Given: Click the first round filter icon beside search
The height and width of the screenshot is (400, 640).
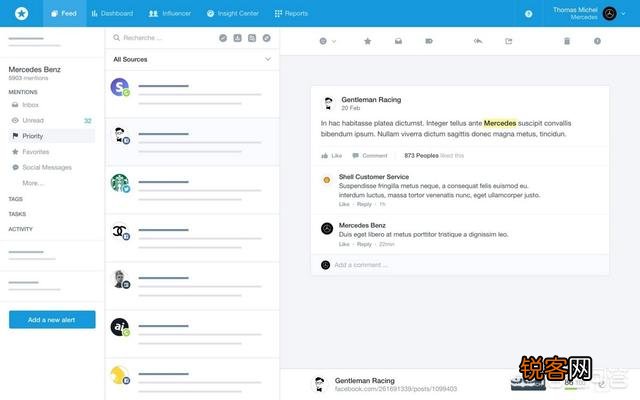Looking at the screenshot, I should pos(223,38).
